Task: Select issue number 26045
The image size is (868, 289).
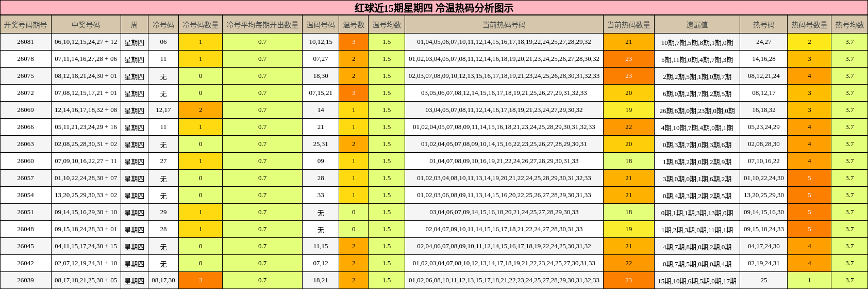Action: point(25,246)
